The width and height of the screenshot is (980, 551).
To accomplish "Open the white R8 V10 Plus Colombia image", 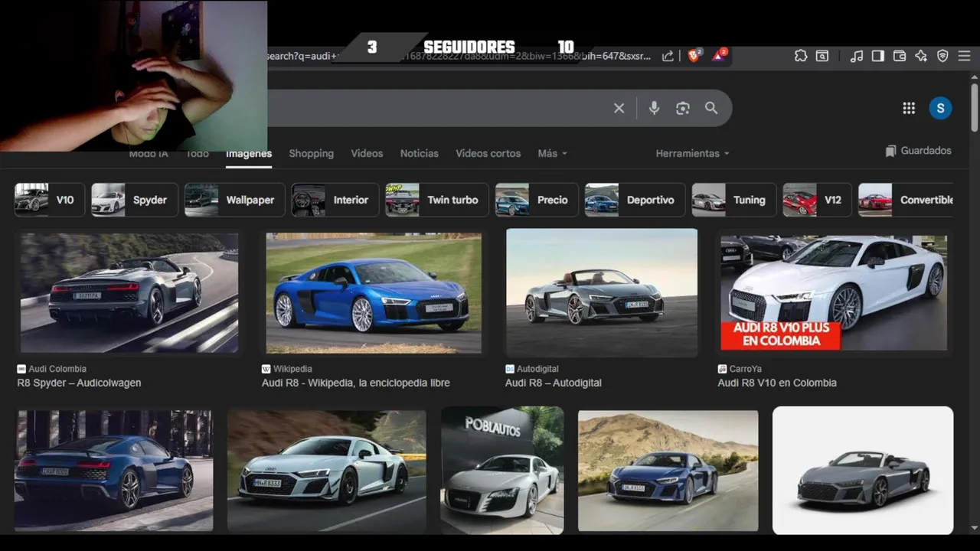I will click(834, 293).
